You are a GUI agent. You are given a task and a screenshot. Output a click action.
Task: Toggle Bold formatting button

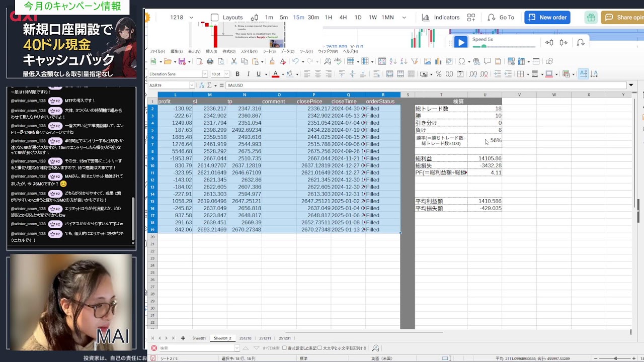click(237, 74)
